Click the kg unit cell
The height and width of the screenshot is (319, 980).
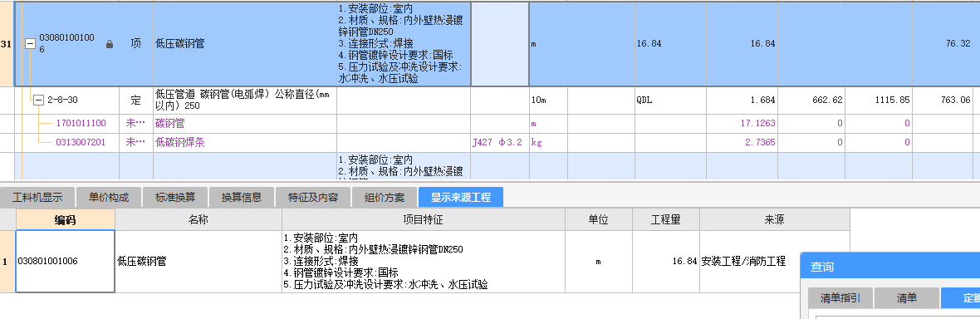(x=548, y=143)
